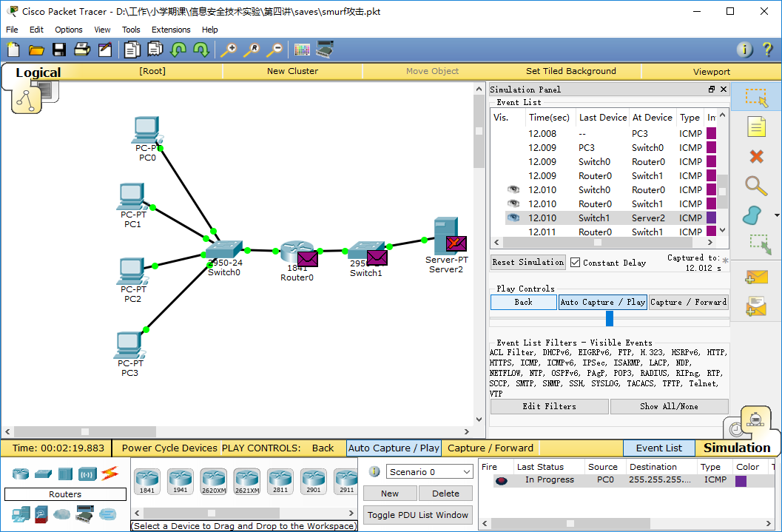The height and width of the screenshot is (532, 782).
Task: Click the device list right scroll arrow
Action: pyautogui.click(x=351, y=513)
